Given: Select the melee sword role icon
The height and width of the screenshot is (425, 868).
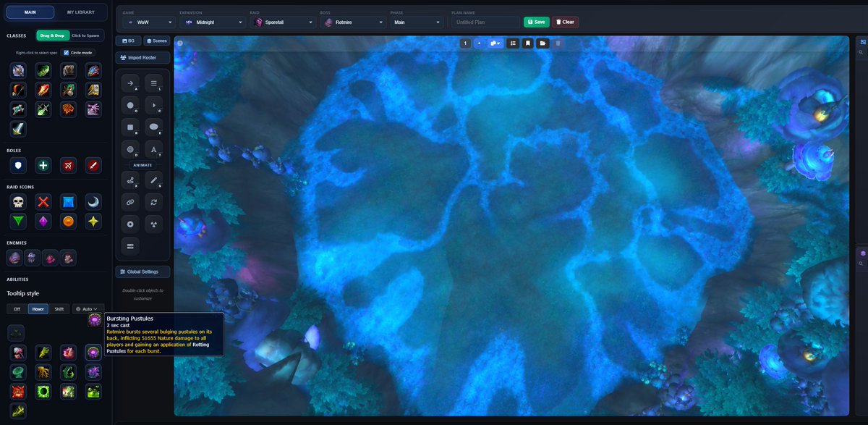Looking at the screenshot, I should click(94, 166).
